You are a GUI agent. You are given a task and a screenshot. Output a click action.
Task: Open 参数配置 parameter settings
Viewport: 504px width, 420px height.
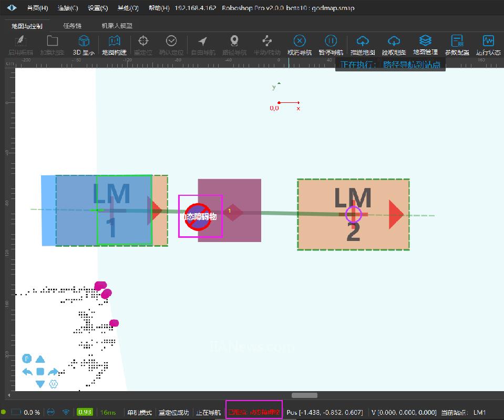pos(457,45)
